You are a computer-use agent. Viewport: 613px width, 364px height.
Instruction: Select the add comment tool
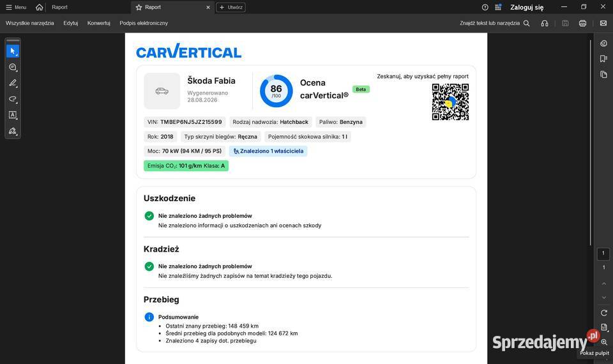click(13, 67)
